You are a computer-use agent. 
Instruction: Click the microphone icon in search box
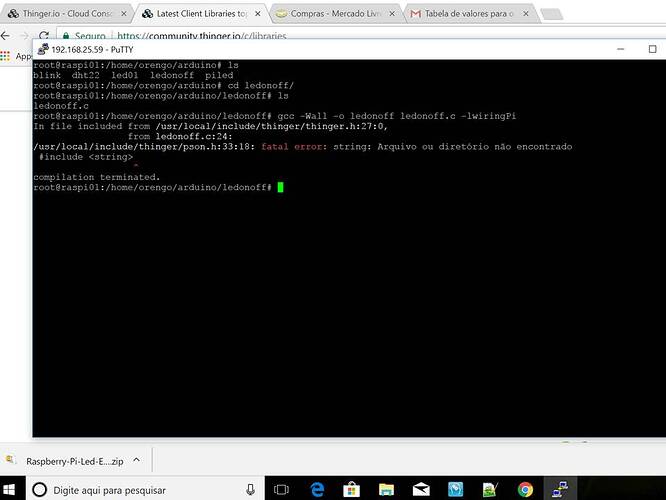(x=251, y=490)
